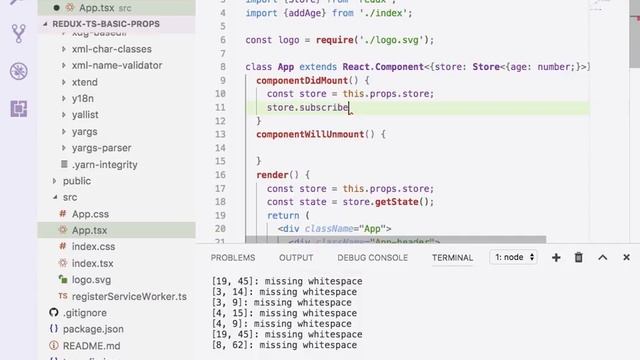The image size is (640, 360).
Task: Expand the xml-char-classes folder
Action: [x=64, y=49]
